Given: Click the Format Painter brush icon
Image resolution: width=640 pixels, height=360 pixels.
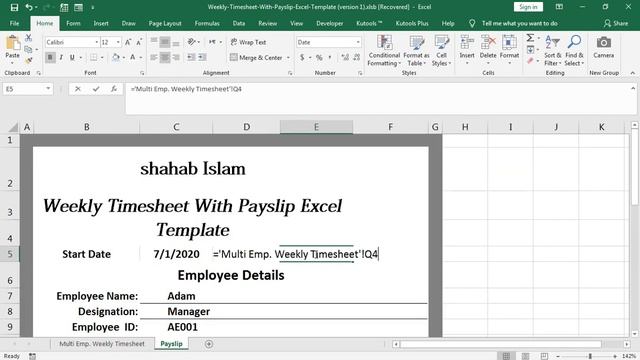Looking at the screenshot, I should click(x=28, y=60).
